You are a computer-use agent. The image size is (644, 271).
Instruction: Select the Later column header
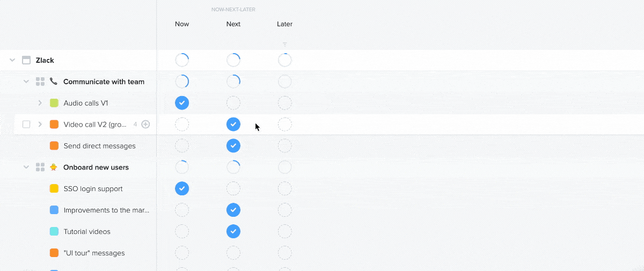[x=285, y=24]
